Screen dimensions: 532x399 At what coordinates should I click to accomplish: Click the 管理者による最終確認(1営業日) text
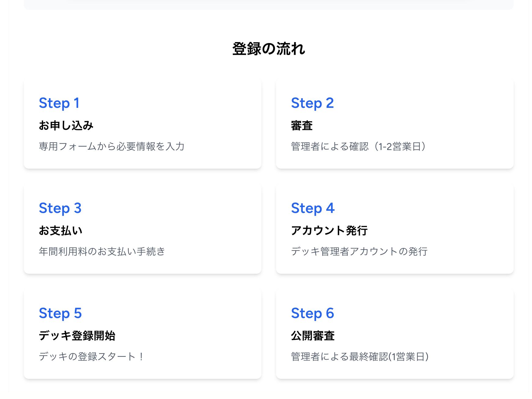coord(360,357)
